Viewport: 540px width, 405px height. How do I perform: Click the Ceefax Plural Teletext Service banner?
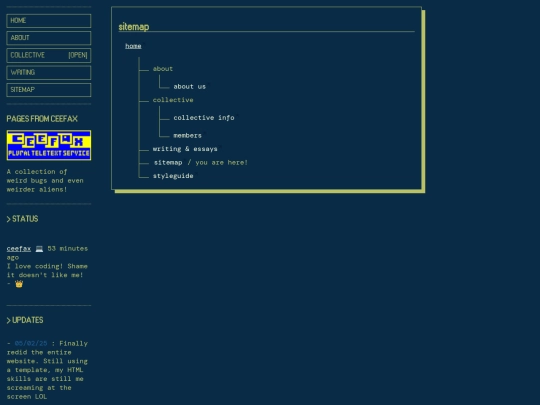pyautogui.click(x=49, y=145)
